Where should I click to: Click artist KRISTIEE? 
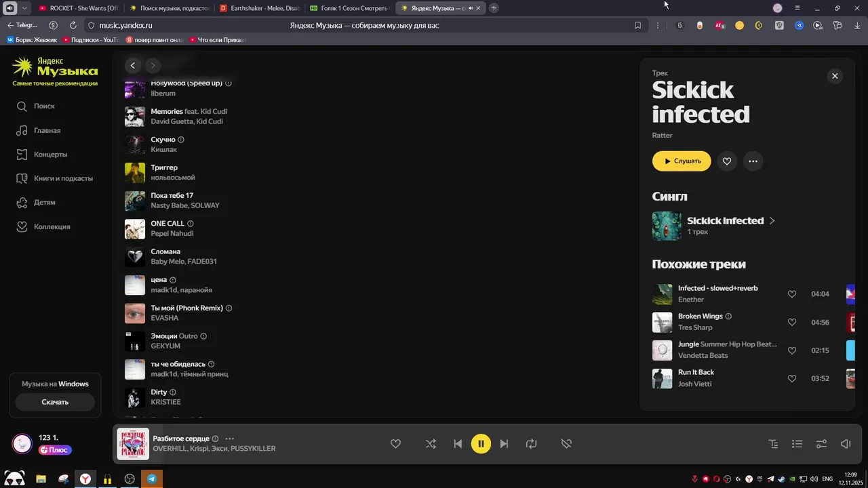[166, 402]
